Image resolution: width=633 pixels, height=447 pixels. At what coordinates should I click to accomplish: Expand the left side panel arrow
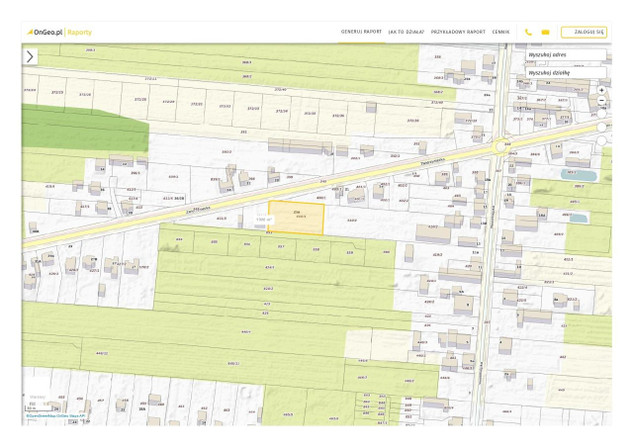pos(30,57)
